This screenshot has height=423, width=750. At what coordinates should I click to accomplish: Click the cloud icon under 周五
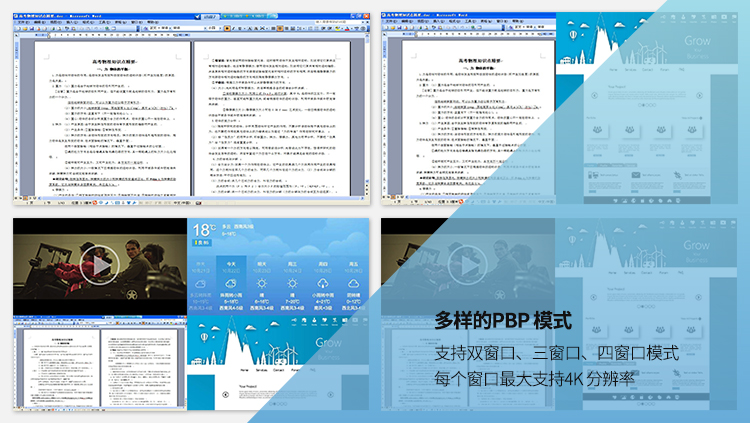click(352, 283)
